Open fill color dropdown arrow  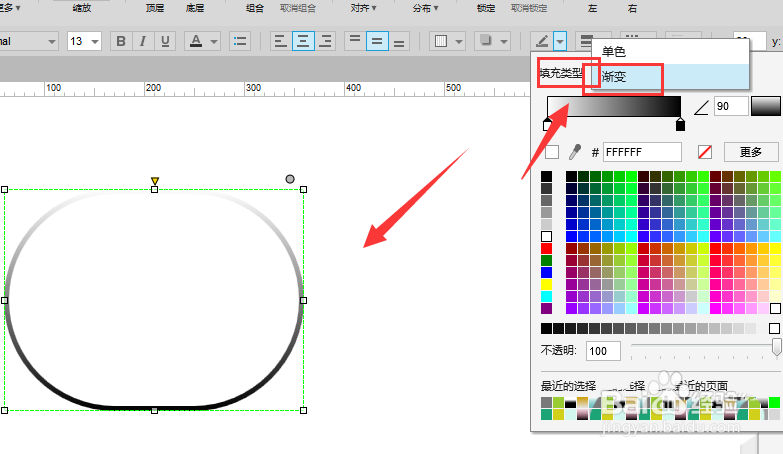coord(459,41)
